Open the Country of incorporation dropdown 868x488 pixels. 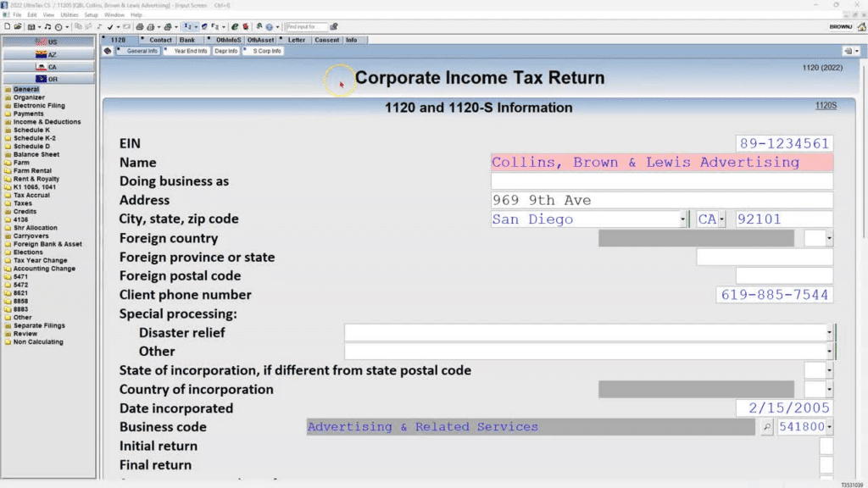pyautogui.click(x=829, y=390)
